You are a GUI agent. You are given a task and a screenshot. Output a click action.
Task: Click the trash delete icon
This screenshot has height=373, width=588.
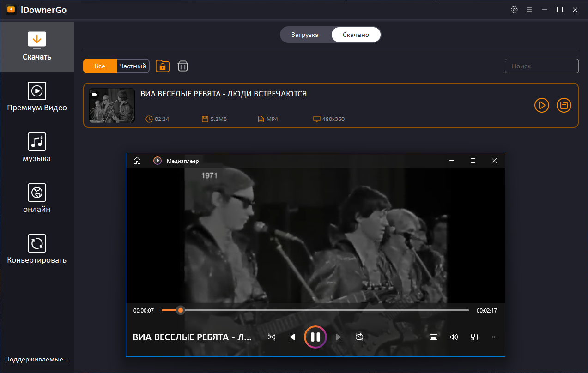pyautogui.click(x=183, y=66)
